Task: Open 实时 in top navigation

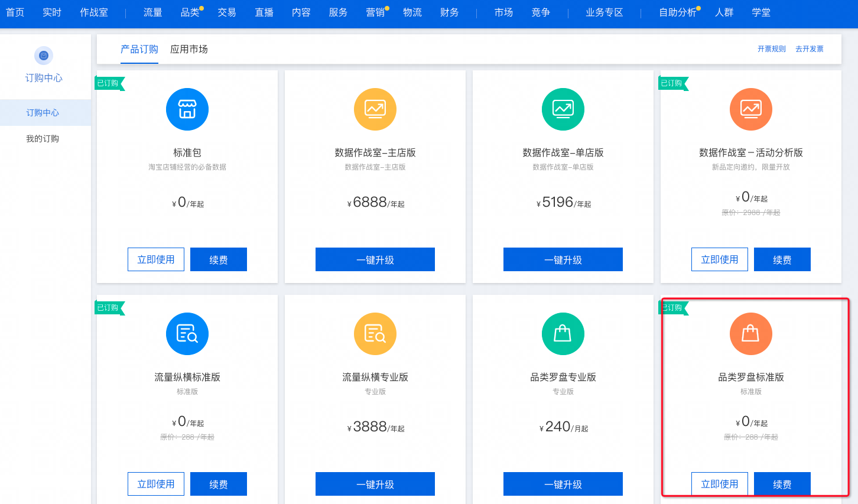Action: coord(52,12)
